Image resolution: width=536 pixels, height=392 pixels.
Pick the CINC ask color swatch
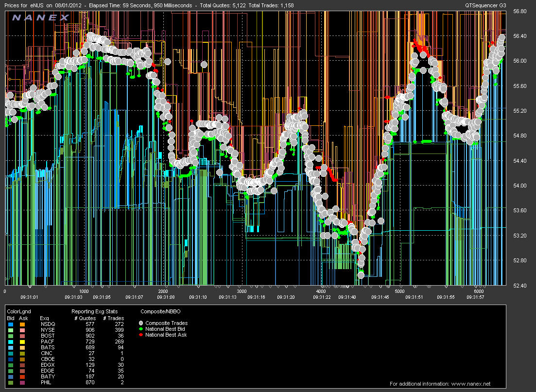point(22,353)
